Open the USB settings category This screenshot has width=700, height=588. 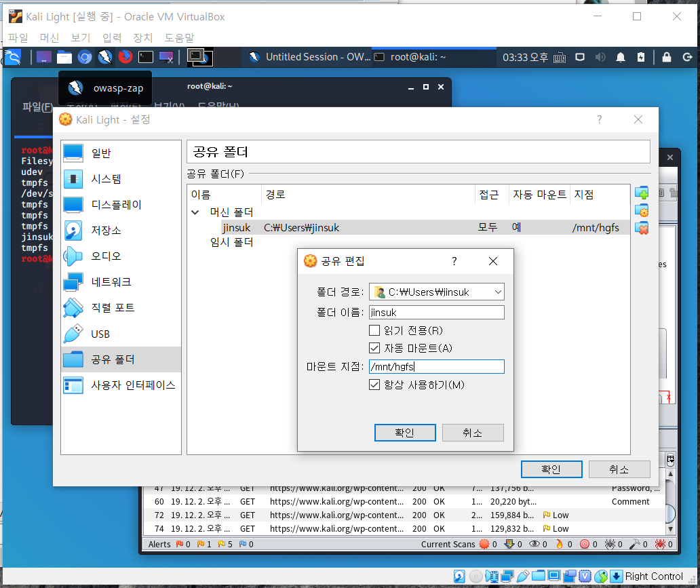pos(121,334)
